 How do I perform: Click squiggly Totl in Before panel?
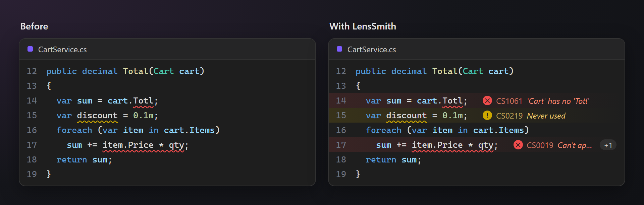coord(143,101)
